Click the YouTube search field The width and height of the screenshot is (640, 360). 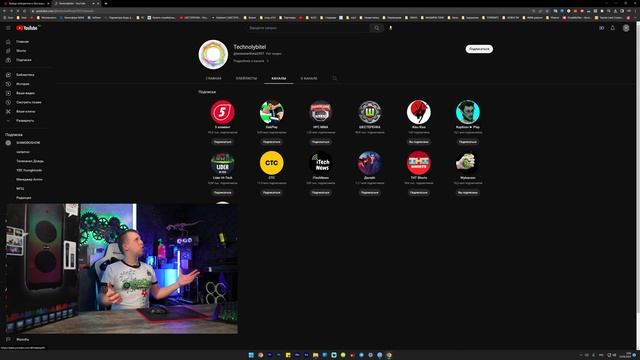pyautogui.click(x=308, y=28)
